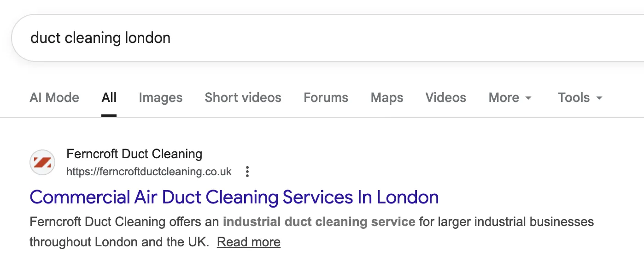Viewport: 644px width, 274px height.
Task: Expand the chevron next to Tools
Action: click(x=599, y=98)
